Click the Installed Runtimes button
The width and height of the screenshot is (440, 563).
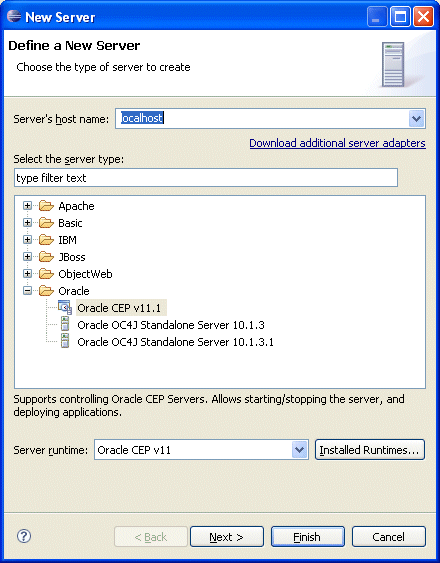pyautogui.click(x=370, y=450)
